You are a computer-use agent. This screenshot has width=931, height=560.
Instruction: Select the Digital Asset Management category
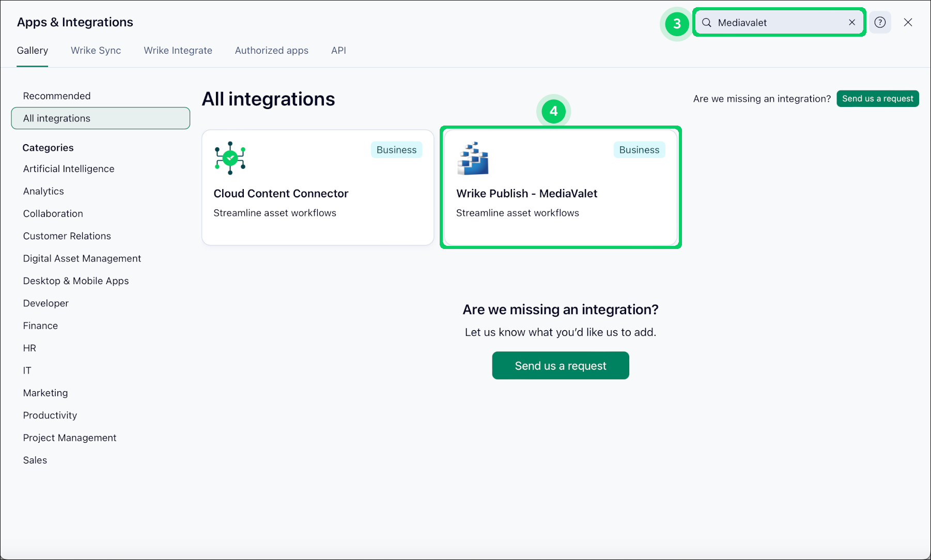click(x=82, y=258)
